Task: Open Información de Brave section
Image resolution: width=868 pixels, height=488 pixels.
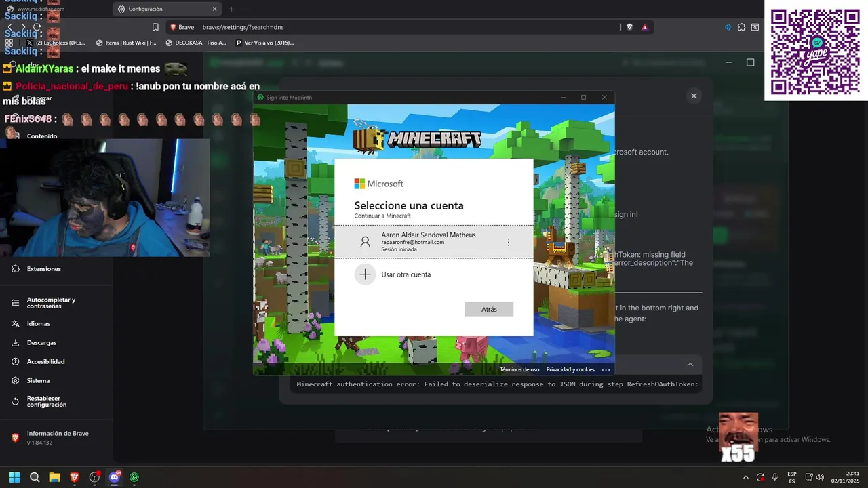Action: [57, 437]
